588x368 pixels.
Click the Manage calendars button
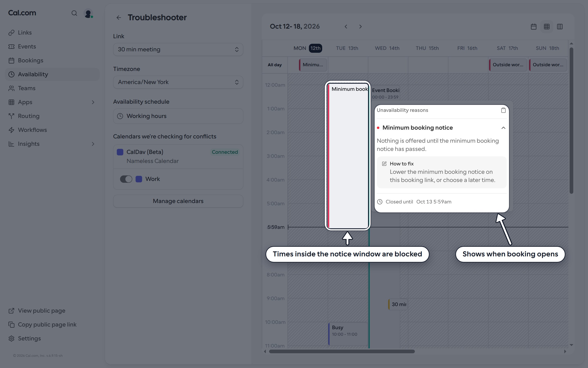point(178,201)
